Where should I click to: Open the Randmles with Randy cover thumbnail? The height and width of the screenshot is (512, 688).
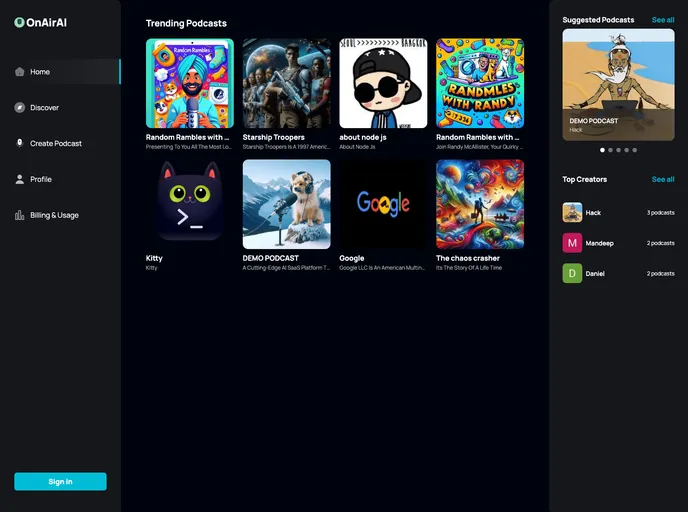click(480, 83)
